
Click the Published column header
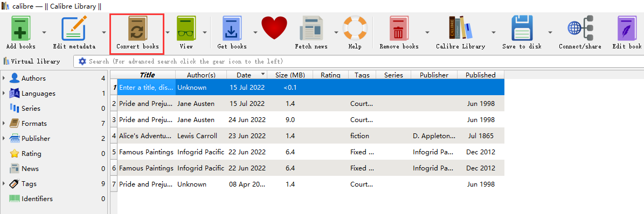[x=481, y=75]
